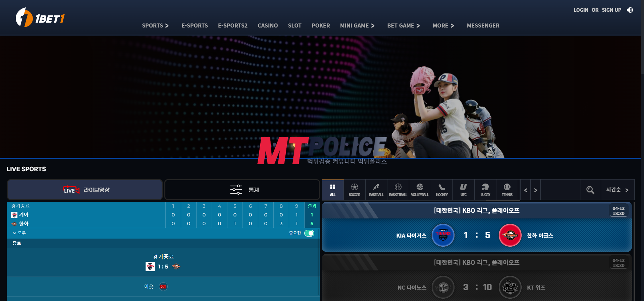Open MESSENGER menu item
644x301 pixels.
pyautogui.click(x=483, y=25)
